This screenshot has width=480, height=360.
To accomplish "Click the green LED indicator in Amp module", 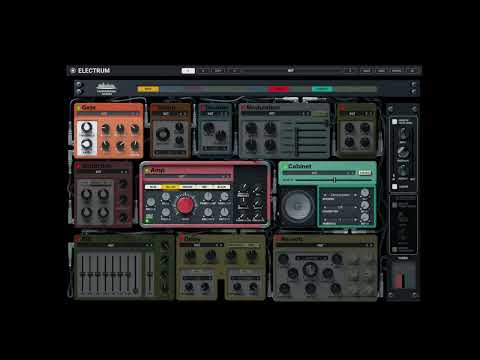I will tap(147, 221).
